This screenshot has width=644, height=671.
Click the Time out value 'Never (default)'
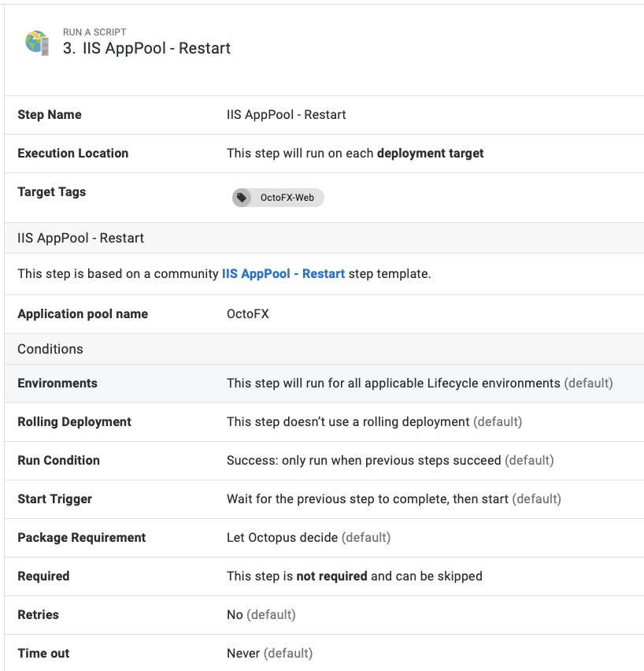click(269, 654)
